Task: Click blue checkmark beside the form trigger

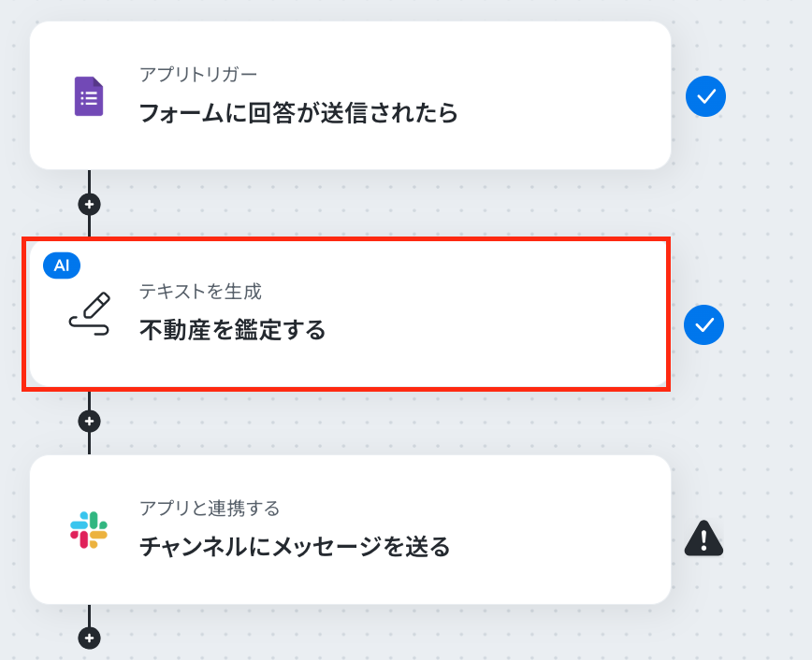Action: point(705,96)
